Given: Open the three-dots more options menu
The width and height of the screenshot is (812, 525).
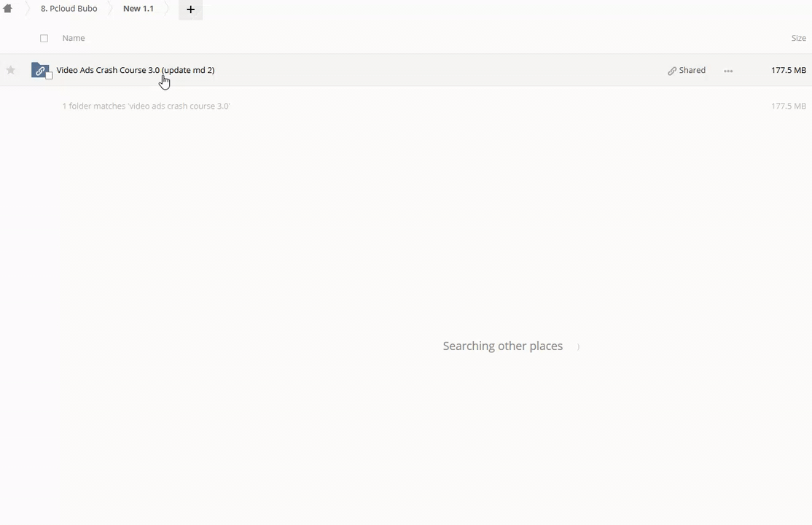Looking at the screenshot, I should click(728, 71).
